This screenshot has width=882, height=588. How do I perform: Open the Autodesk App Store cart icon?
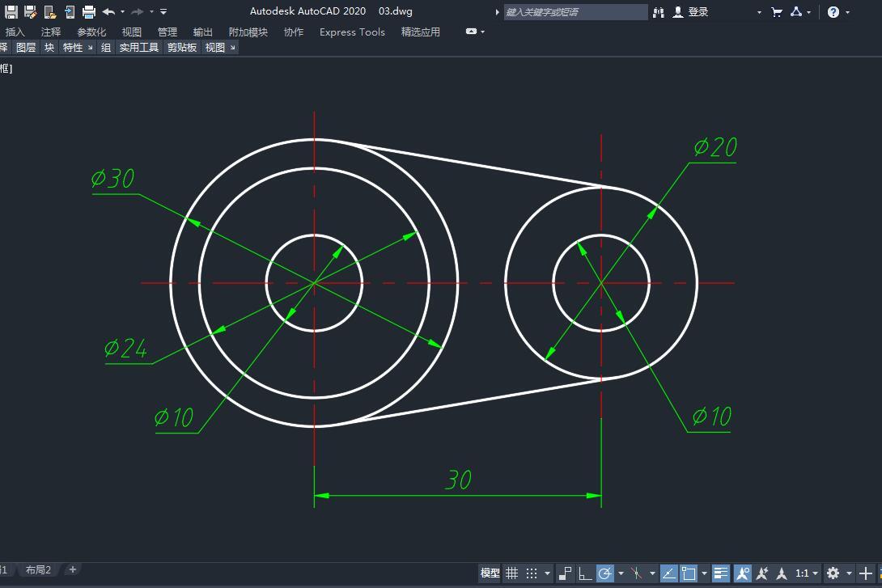[x=777, y=12]
